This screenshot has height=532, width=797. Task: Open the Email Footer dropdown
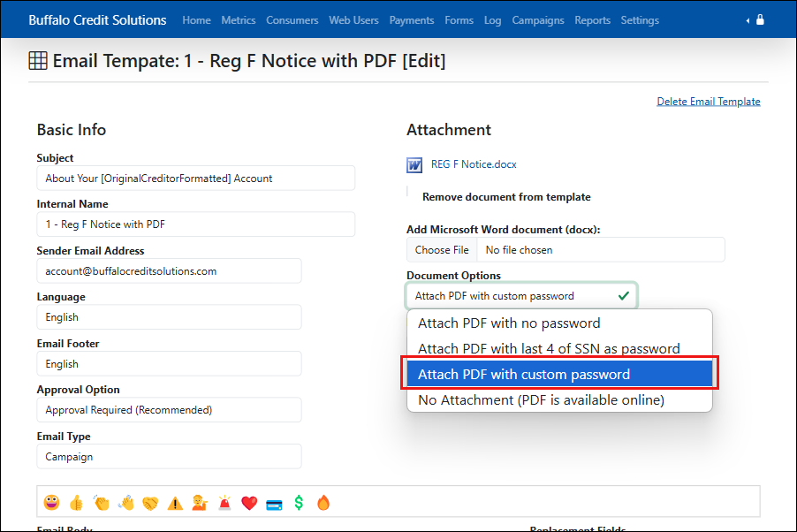click(170, 364)
